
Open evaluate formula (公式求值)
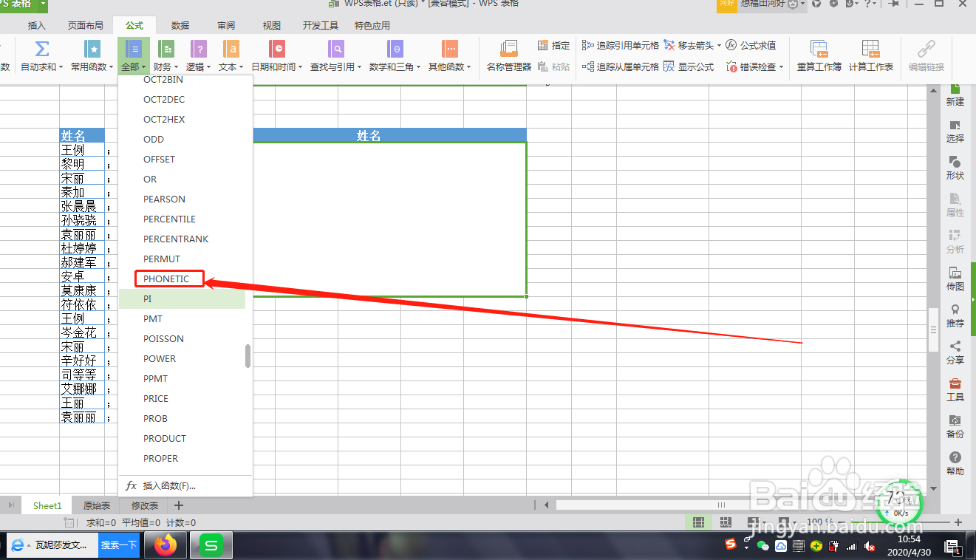(x=751, y=46)
